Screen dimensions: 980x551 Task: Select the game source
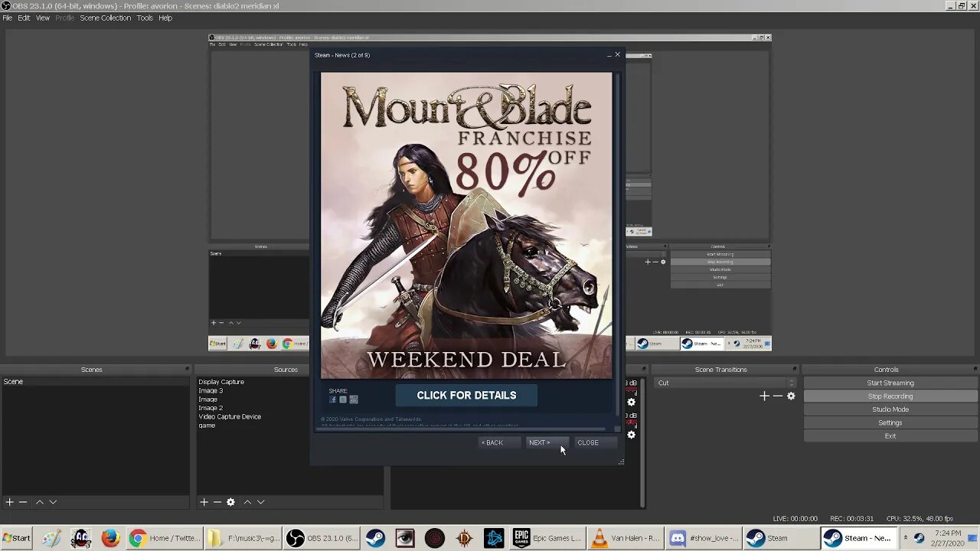pyautogui.click(x=207, y=425)
